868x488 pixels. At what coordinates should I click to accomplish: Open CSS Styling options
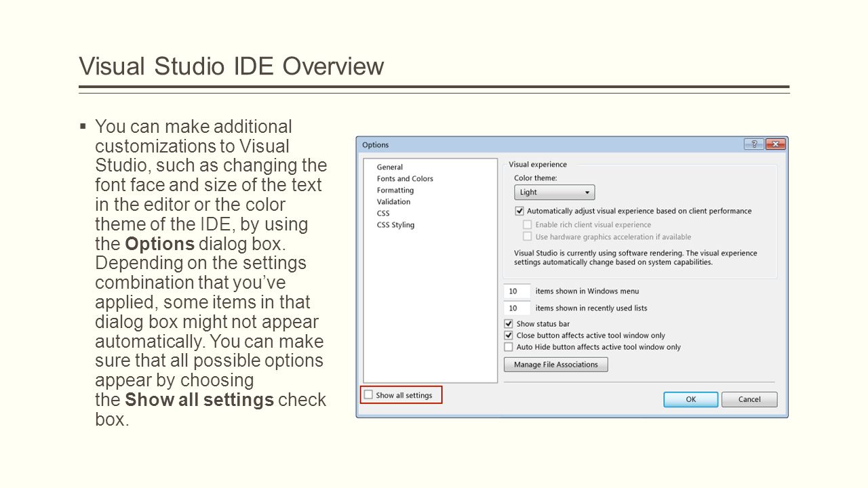[x=395, y=224]
